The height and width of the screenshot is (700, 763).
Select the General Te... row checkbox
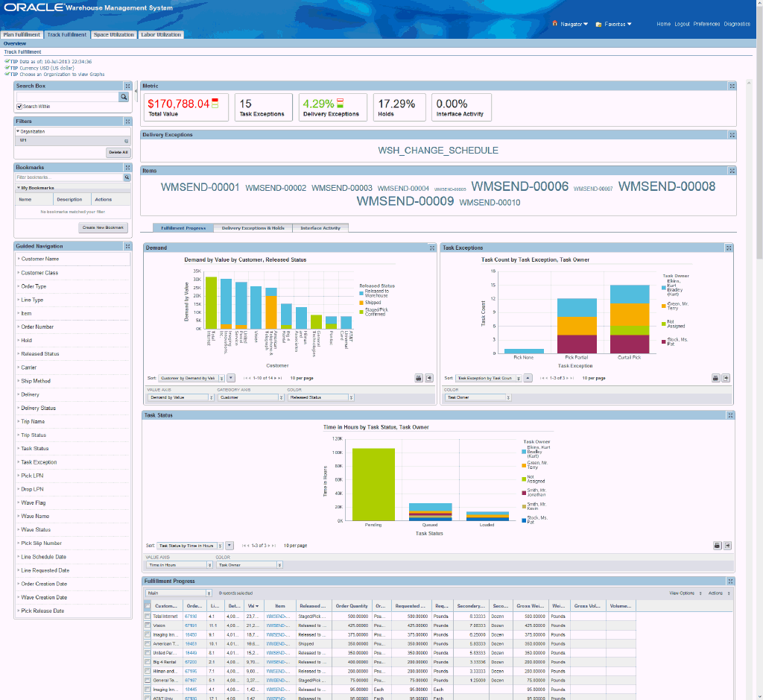[x=148, y=681]
